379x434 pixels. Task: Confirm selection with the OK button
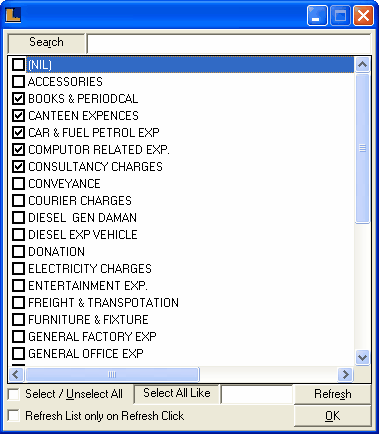[333, 416]
